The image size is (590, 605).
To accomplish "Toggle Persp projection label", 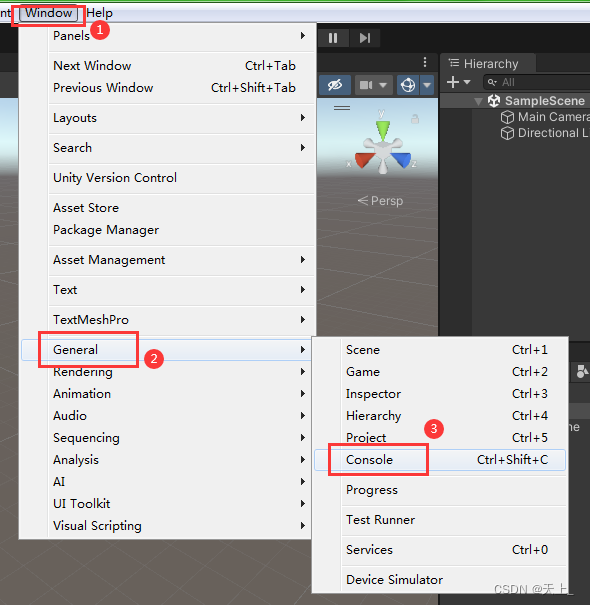I will point(380,201).
